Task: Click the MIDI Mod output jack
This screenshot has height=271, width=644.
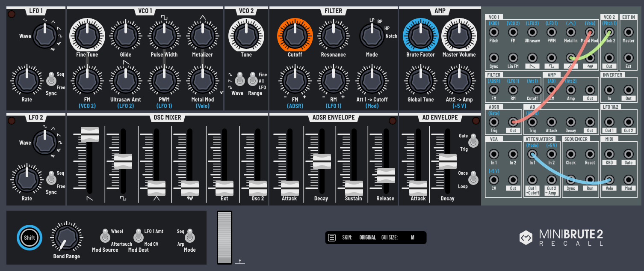Action: 628,180
